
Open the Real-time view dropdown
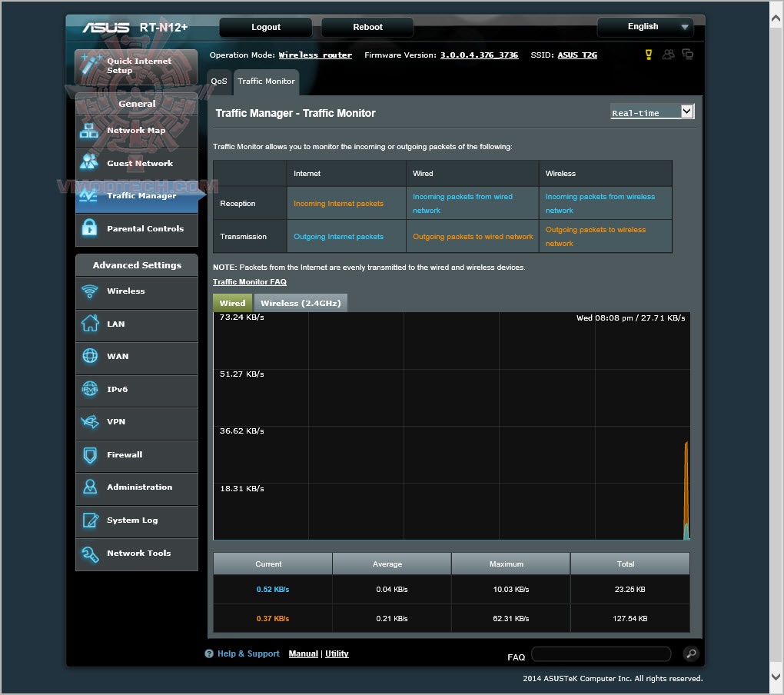(x=652, y=111)
